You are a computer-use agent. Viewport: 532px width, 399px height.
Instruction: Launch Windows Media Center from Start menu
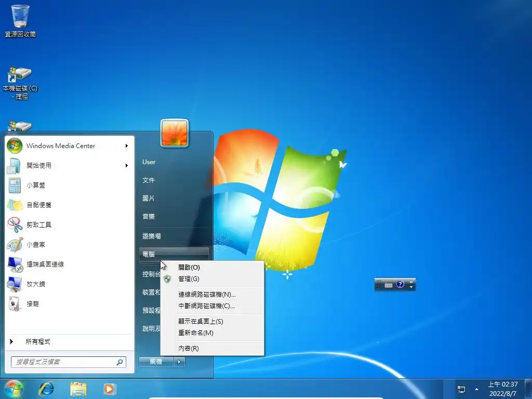pyautogui.click(x=70, y=146)
